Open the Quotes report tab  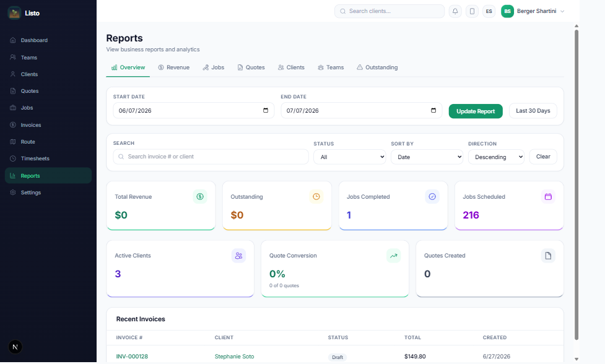tap(251, 67)
